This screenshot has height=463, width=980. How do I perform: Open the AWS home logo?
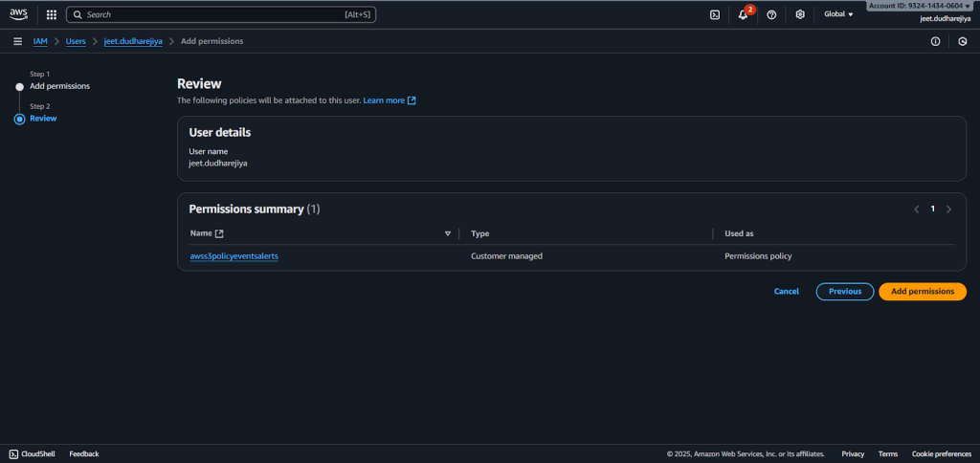point(18,14)
